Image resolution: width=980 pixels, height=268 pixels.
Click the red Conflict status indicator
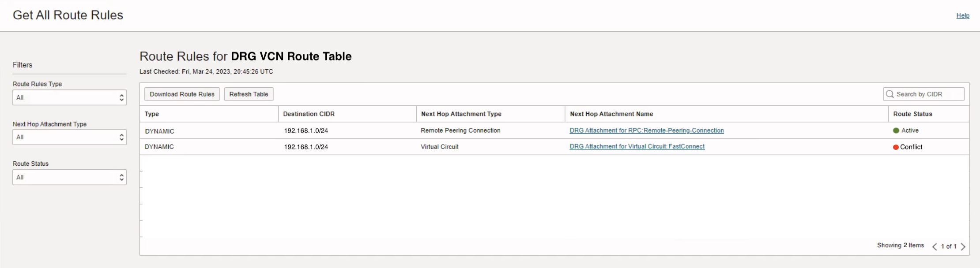pyautogui.click(x=896, y=147)
